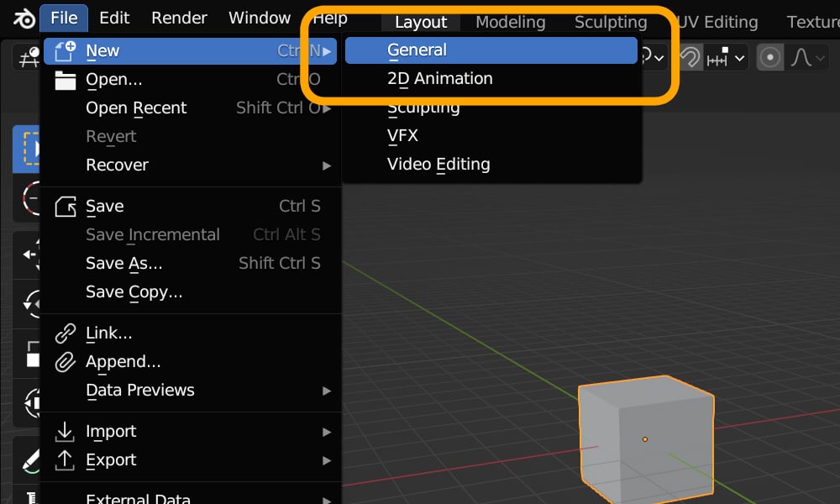
Task: Open the Edit menu
Action: tap(114, 18)
